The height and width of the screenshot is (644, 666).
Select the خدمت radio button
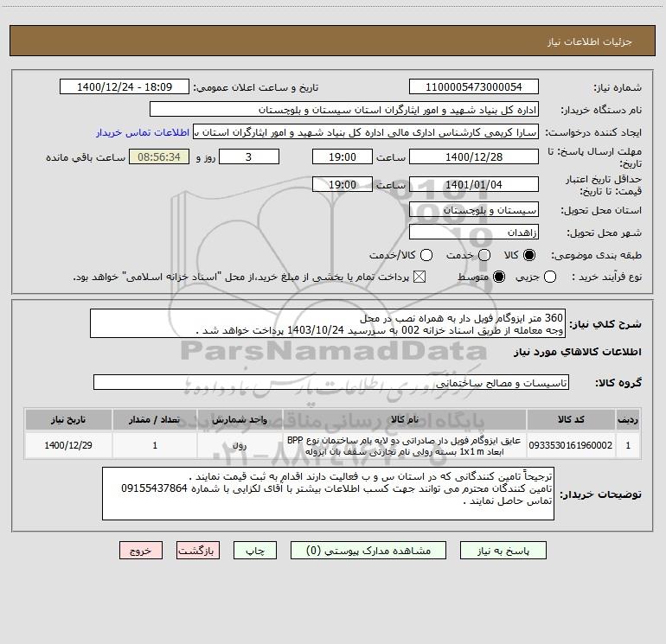(484, 255)
